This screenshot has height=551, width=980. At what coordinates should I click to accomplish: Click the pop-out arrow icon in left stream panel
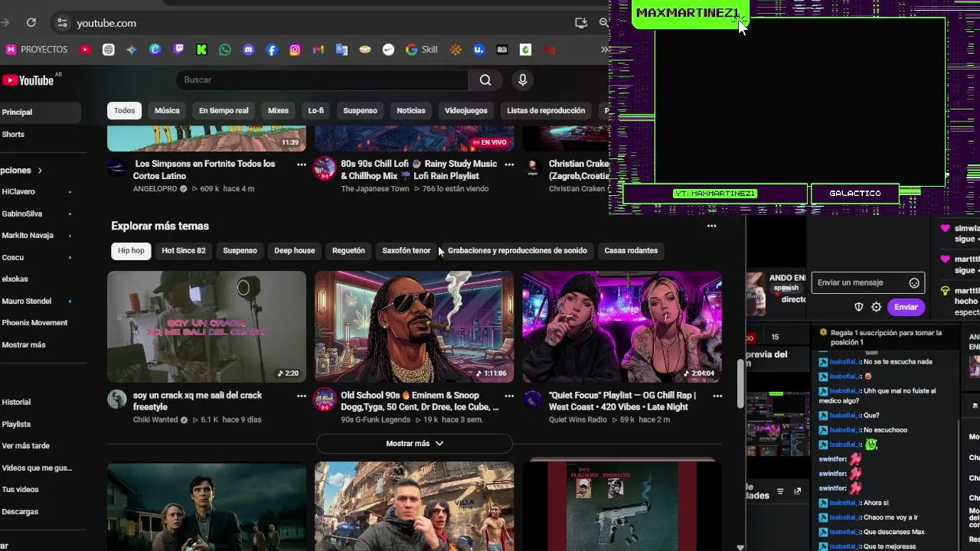coord(797,491)
